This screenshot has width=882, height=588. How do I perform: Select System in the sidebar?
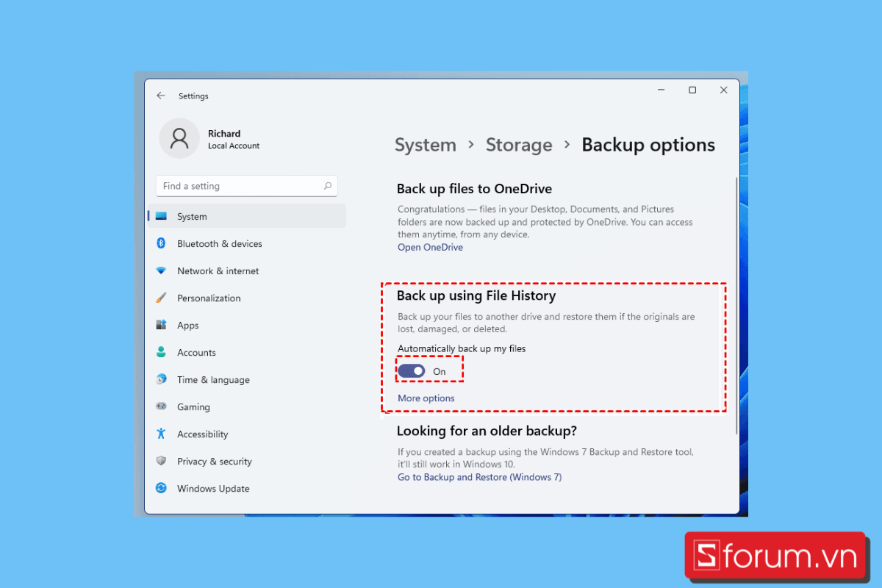pos(247,216)
